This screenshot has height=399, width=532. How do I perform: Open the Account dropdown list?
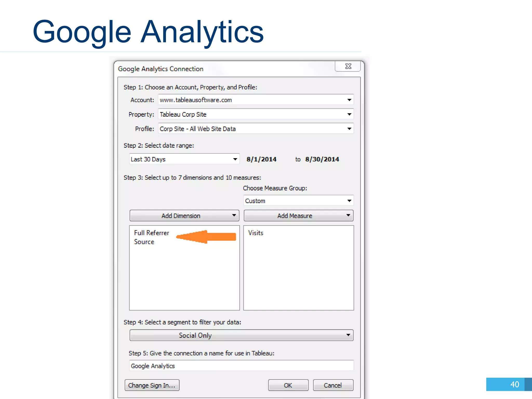tap(256, 100)
